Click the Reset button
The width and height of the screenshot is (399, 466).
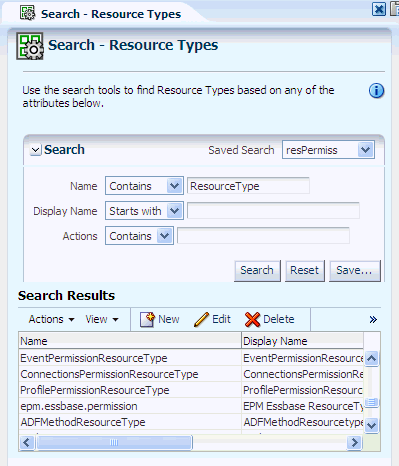pos(305,270)
